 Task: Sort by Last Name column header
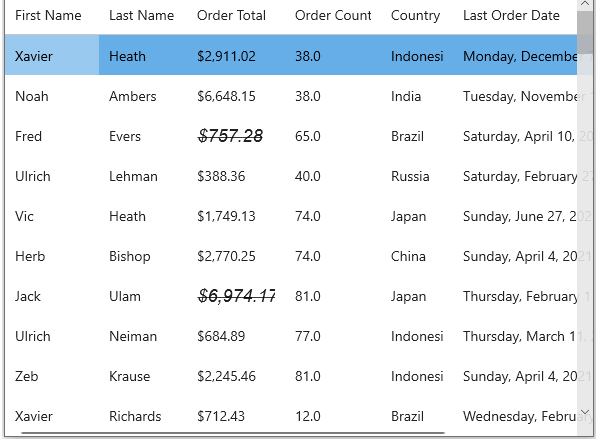tap(141, 16)
